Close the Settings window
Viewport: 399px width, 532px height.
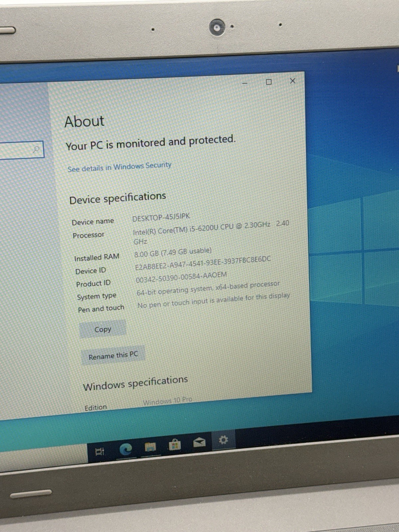293,81
